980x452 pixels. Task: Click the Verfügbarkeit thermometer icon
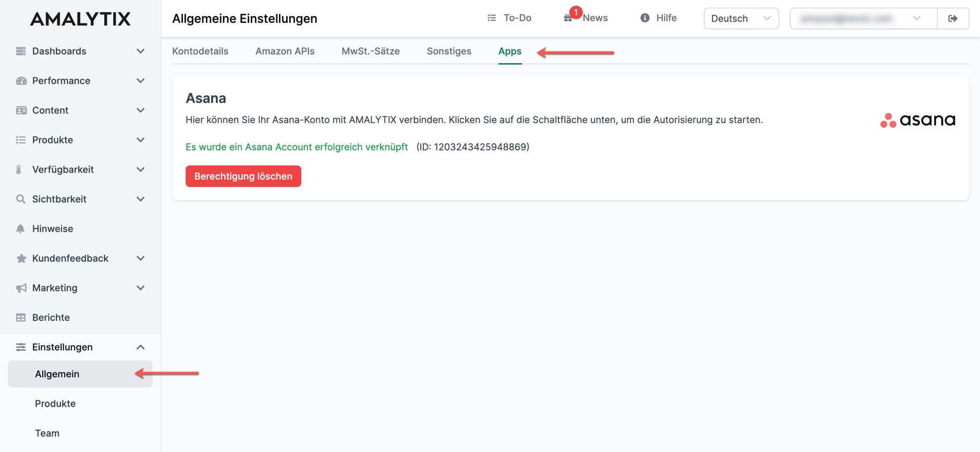tap(19, 169)
